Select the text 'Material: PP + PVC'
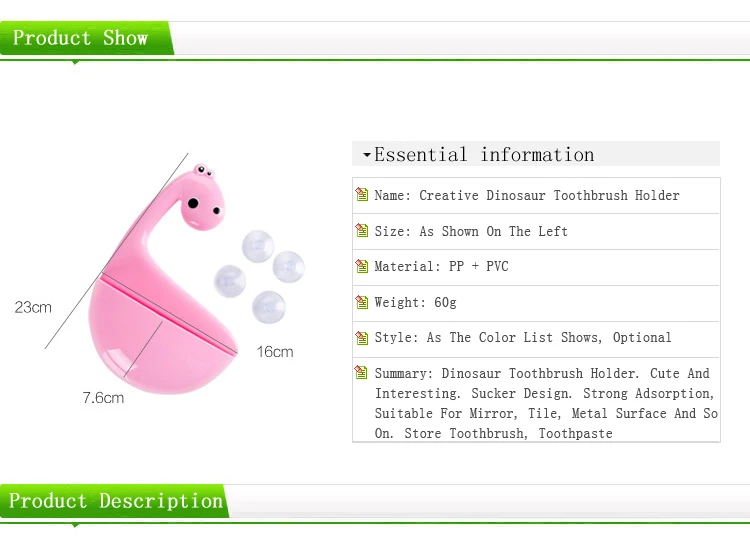750x560 pixels. click(441, 266)
